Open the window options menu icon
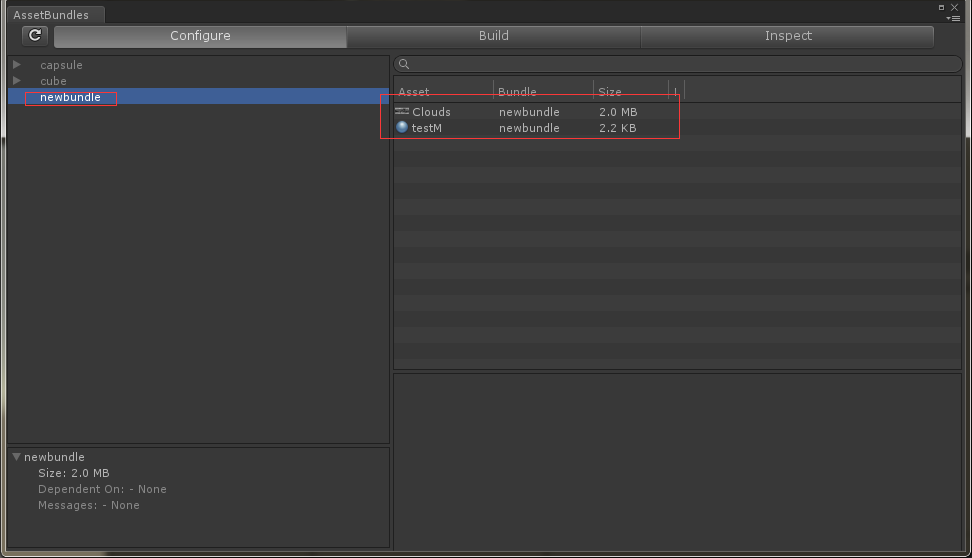Screen dimensions: 972x558 click(953, 18)
